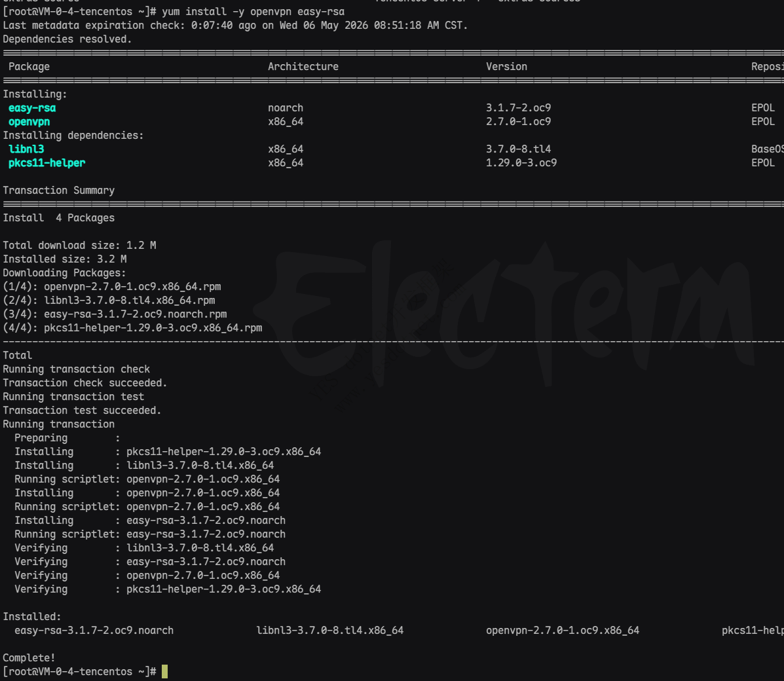Click the "Running transaction test" line

click(x=73, y=397)
